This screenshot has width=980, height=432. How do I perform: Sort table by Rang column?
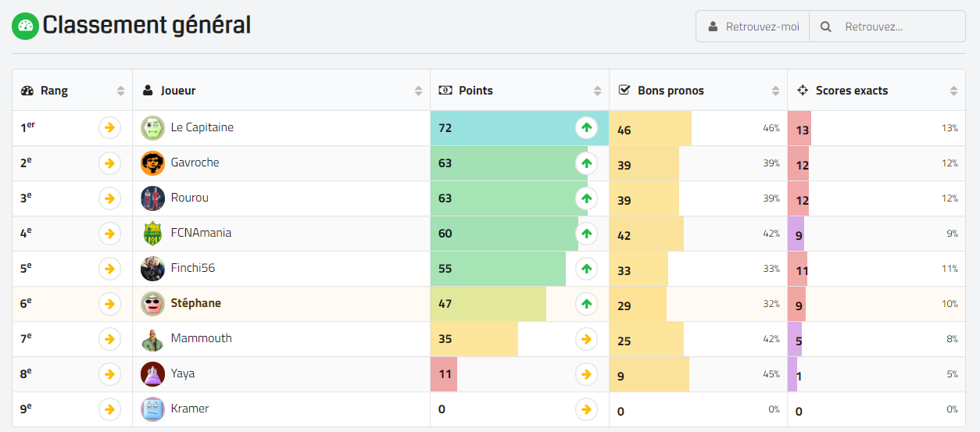[120, 91]
